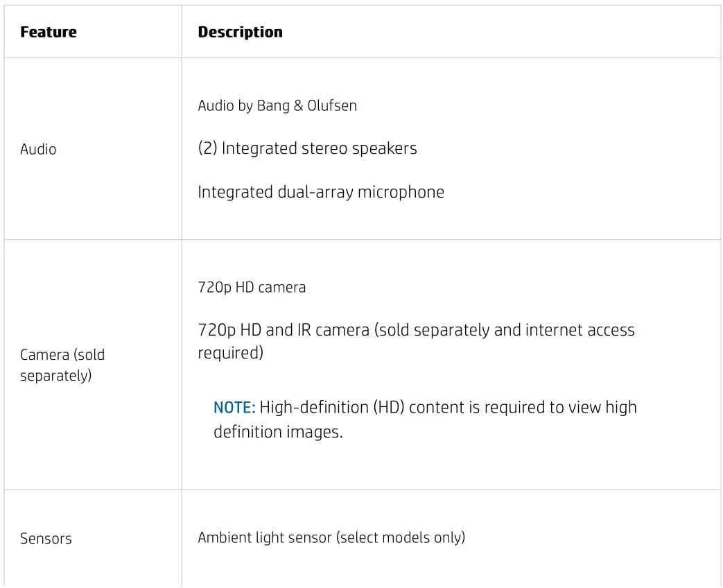Click 'separately)' under the Camera label
Screen dimensions: 723x588
[x=55, y=376]
